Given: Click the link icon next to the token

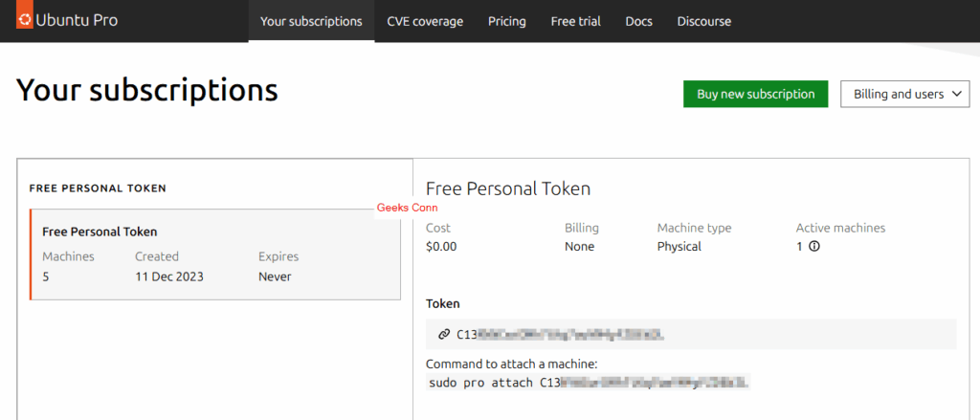Looking at the screenshot, I should pyautogui.click(x=443, y=334).
